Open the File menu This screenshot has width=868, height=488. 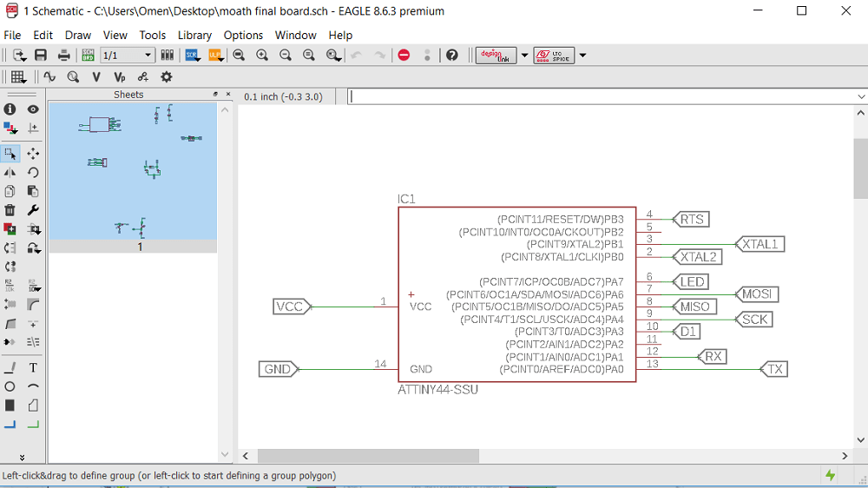tap(12, 35)
